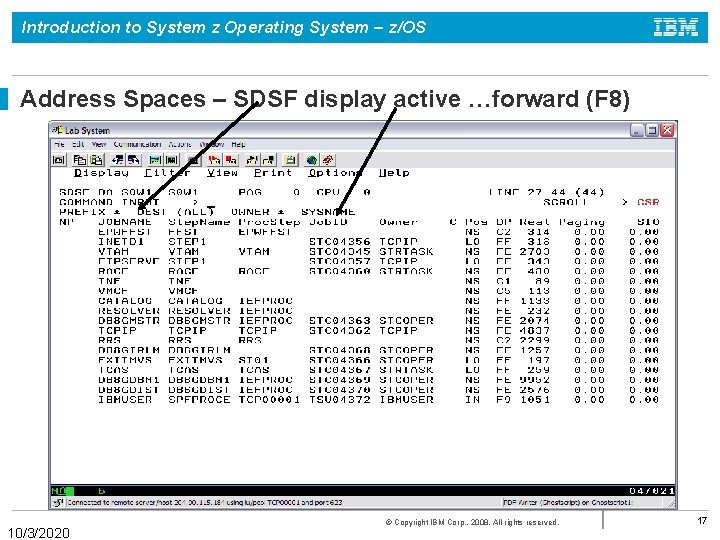Click the JOBNAME column header
Screen dimensions: 720x540
[125, 222]
